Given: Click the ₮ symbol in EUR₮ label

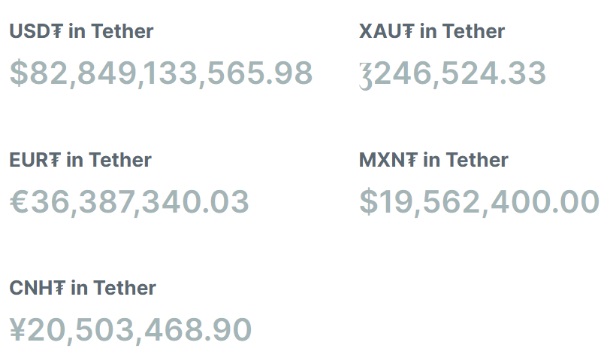Looking at the screenshot, I should point(55,160).
